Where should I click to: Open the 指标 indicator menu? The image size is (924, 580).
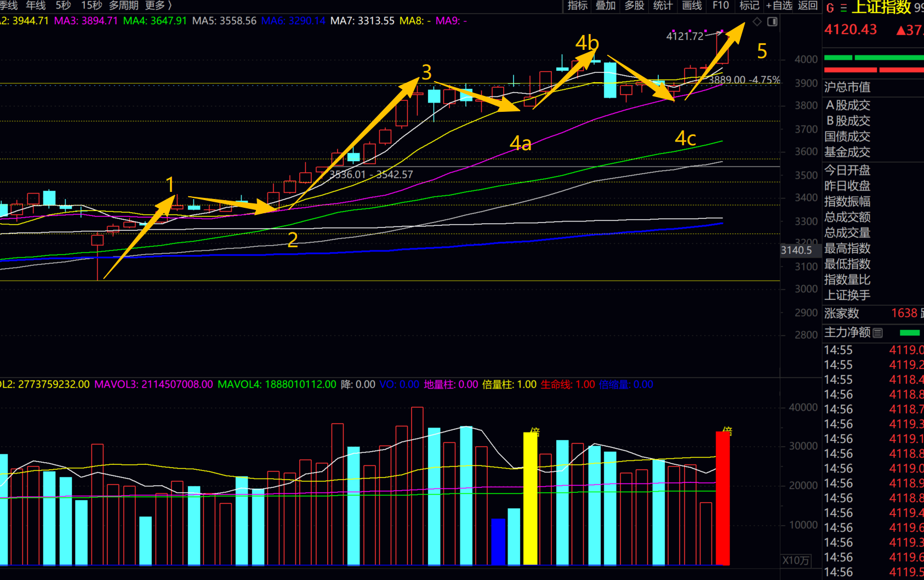[577, 5]
